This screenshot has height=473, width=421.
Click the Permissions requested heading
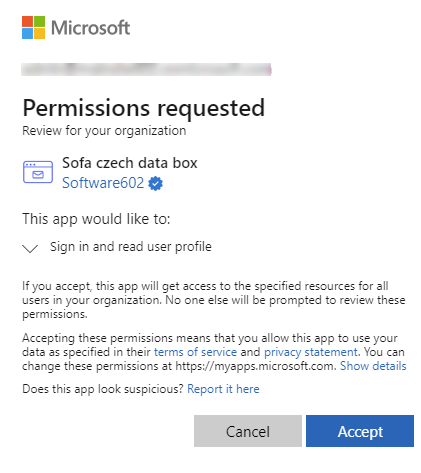pos(144,108)
